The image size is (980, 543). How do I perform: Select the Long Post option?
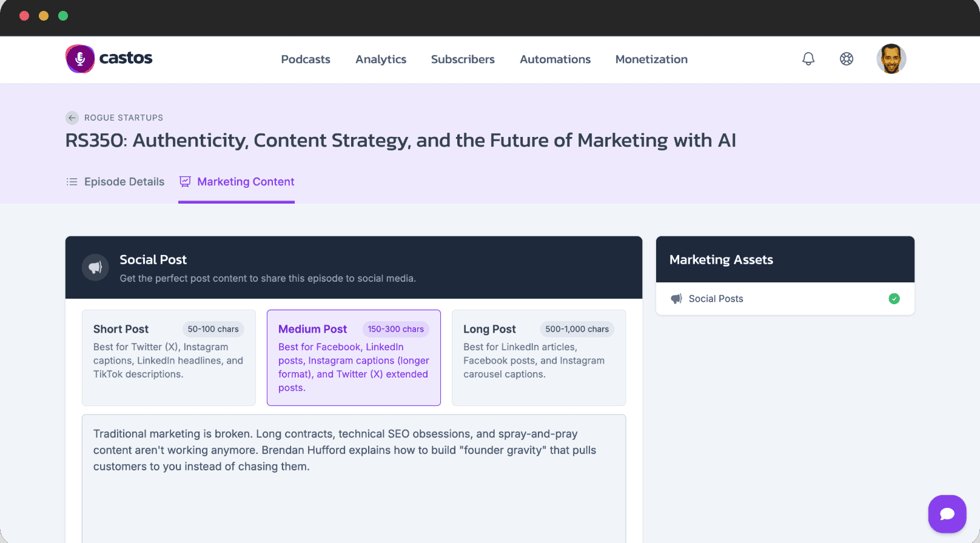(x=539, y=358)
